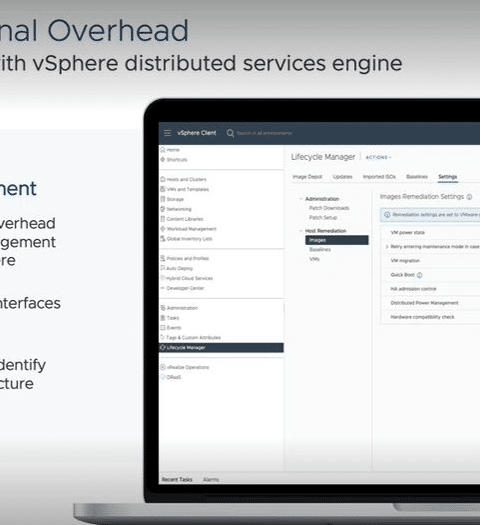Image resolution: width=480 pixels, height=525 pixels.
Task: Click the Content Libraries icon
Action: 163,219
